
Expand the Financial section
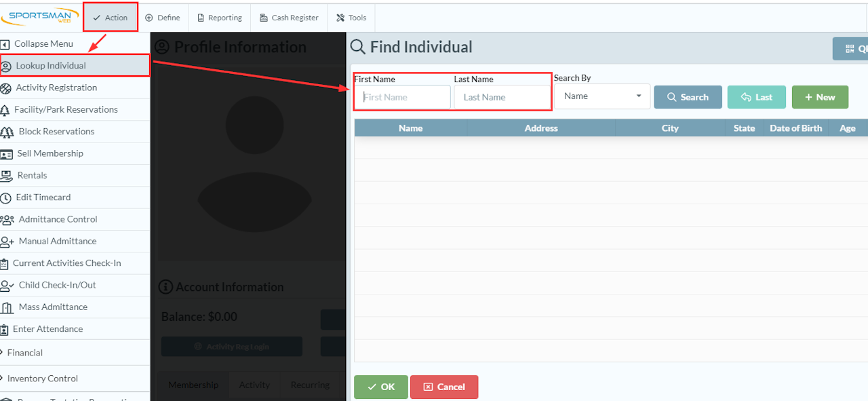tap(75, 353)
